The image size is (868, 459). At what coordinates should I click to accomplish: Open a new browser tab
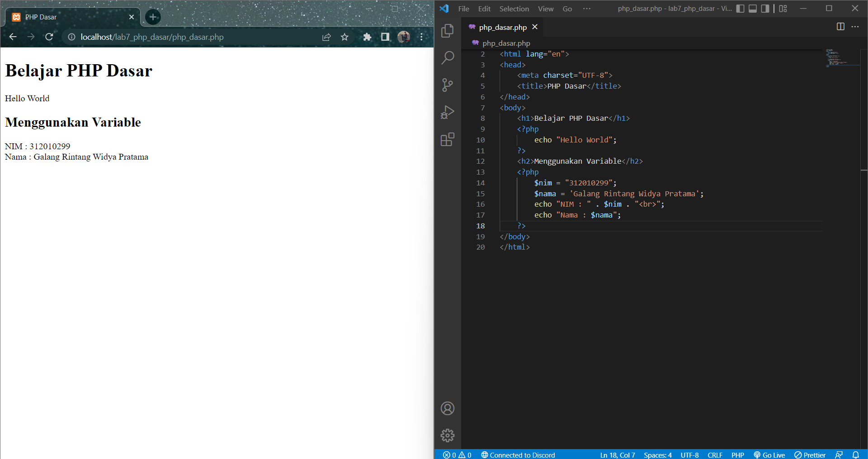click(152, 17)
